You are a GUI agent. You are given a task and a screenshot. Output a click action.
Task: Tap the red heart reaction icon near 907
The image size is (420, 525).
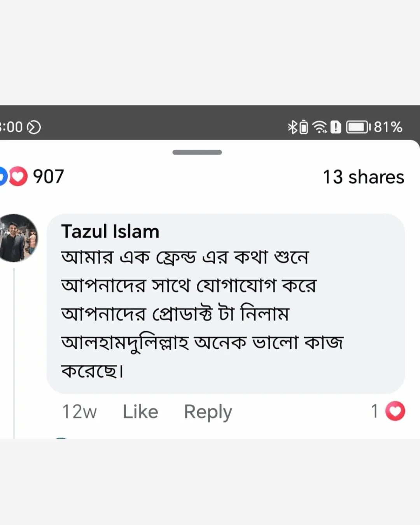(18, 176)
